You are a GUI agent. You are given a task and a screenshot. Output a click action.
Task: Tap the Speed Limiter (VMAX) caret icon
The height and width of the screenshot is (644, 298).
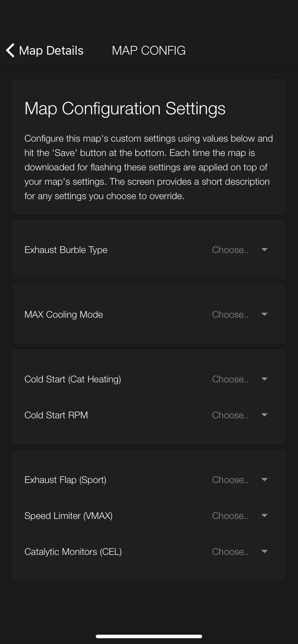click(x=265, y=516)
